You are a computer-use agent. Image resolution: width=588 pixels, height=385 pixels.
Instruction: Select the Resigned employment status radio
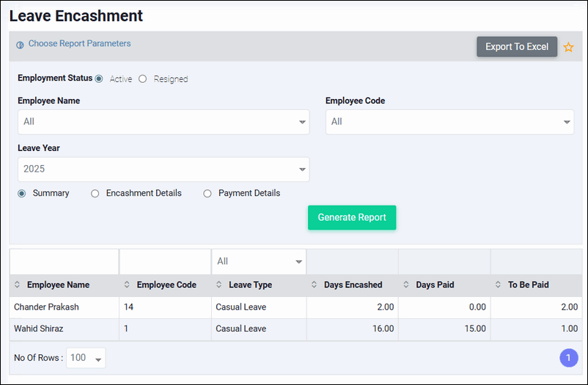pos(143,79)
